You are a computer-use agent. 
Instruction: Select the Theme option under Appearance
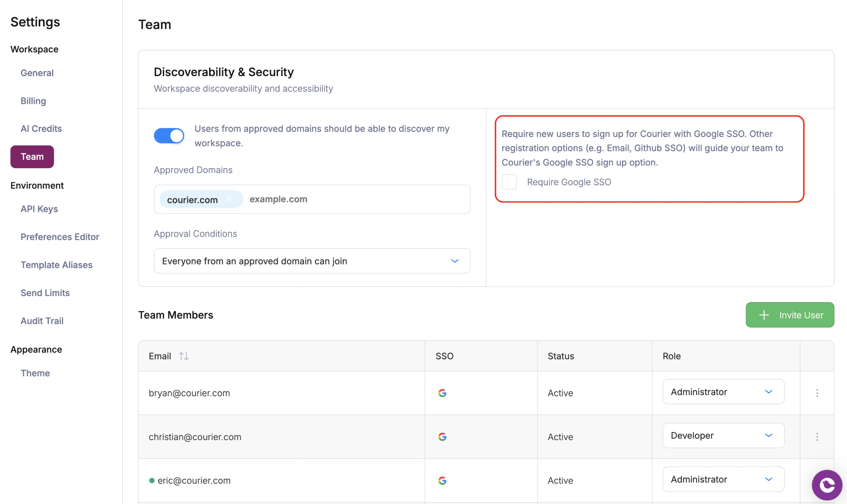click(x=35, y=373)
